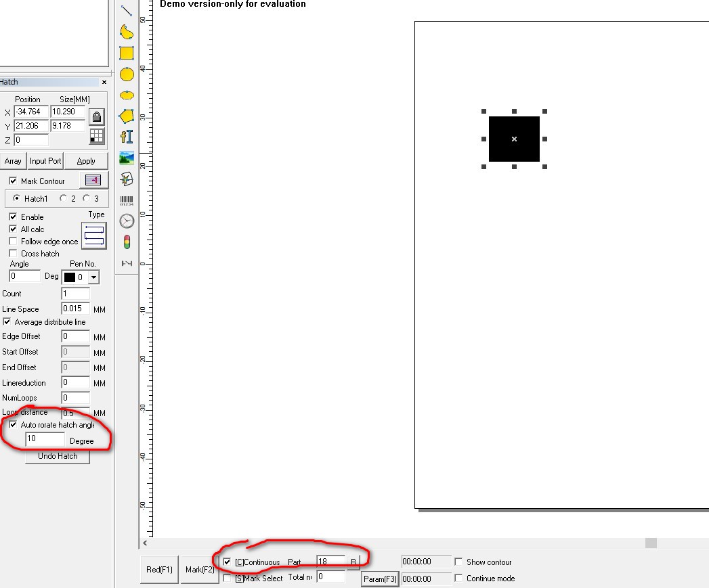Toggle the Continuous marking checkbox
The height and width of the screenshot is (588, 709).
point(227,562)
